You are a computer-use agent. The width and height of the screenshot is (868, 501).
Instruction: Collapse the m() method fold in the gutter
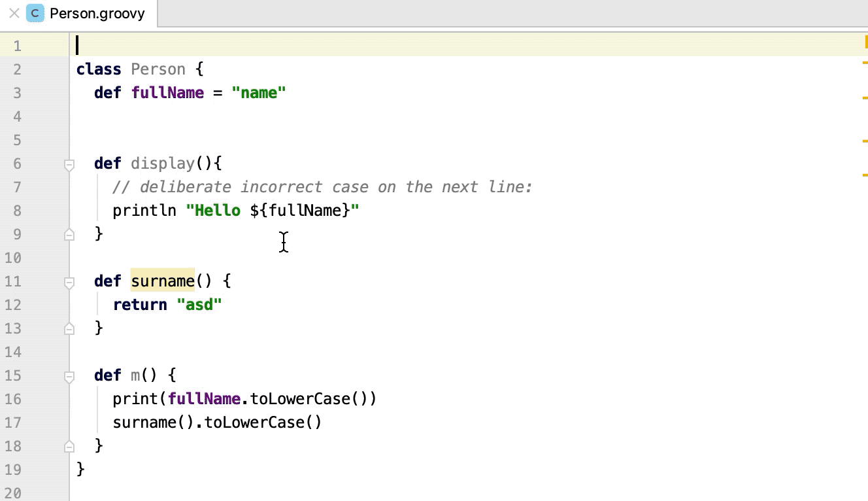pos(69,375)
